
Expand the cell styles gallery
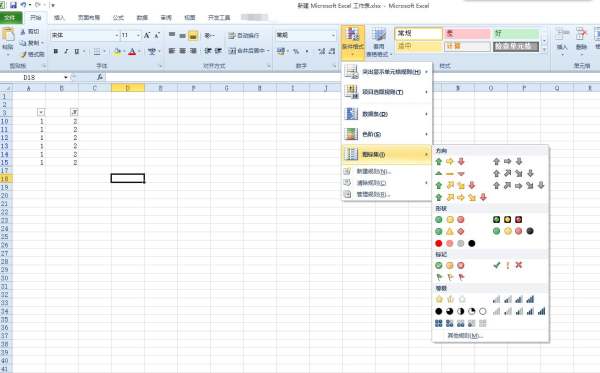544,50
